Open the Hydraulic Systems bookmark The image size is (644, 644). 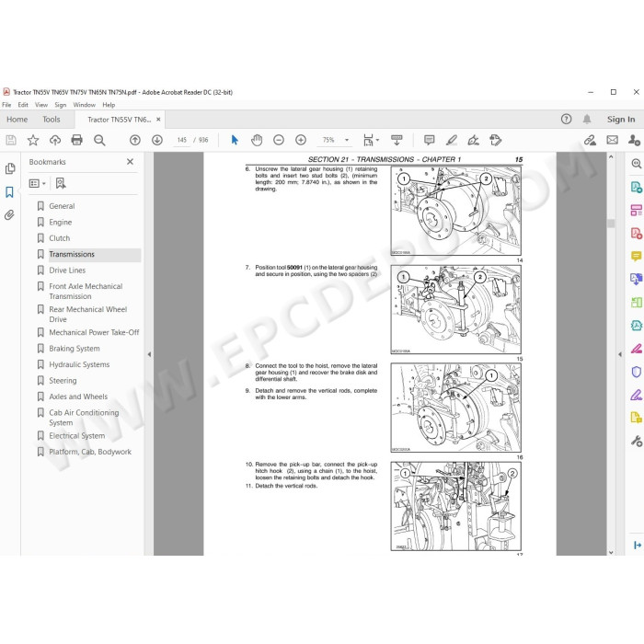click(x=79, y=364)
